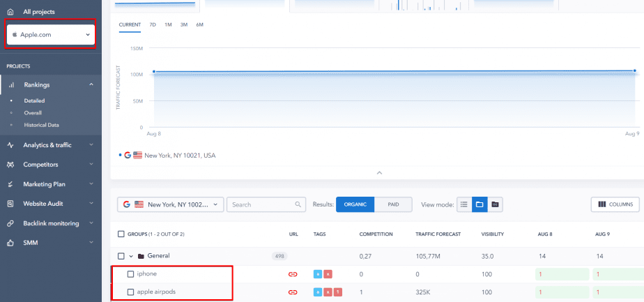Screen dimensions: 644x302
Task: Open the Detailed rankings page
Action: (34, 100)
